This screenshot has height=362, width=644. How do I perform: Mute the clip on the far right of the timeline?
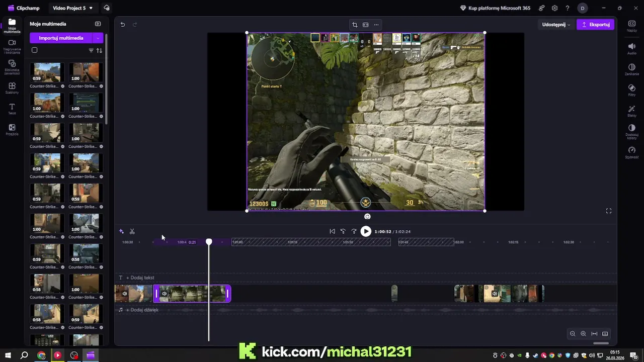click(495, 294)
